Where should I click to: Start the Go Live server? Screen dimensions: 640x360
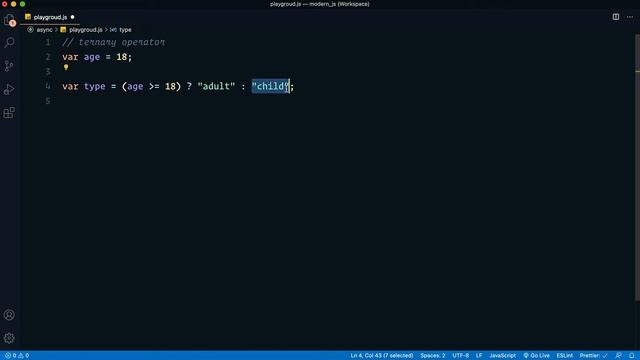coord(536,356)
